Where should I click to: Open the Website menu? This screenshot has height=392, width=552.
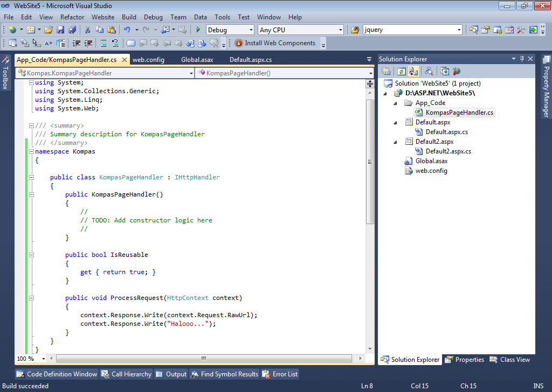103,17
